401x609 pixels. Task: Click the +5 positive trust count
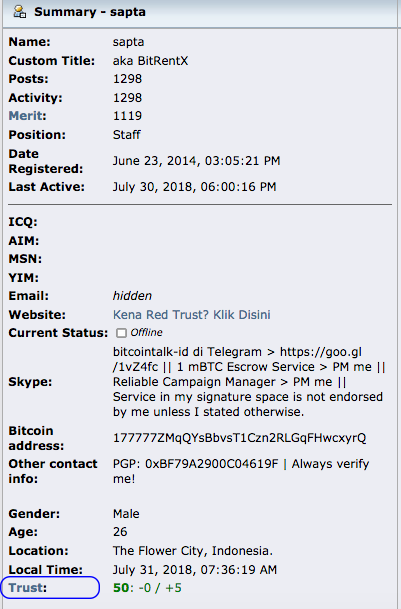pyautogui.click(x=173, y=588)
